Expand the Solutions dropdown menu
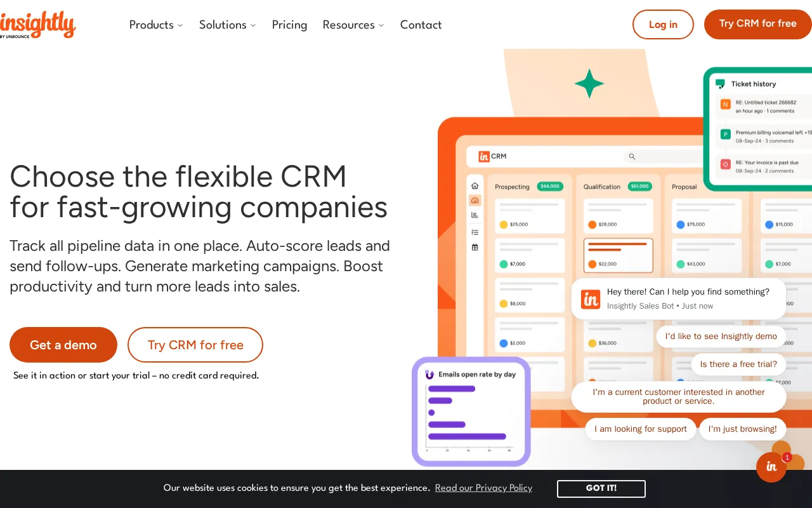Viewport: 812px width, 508px height. pyautogui.click(x=228, y=25)
